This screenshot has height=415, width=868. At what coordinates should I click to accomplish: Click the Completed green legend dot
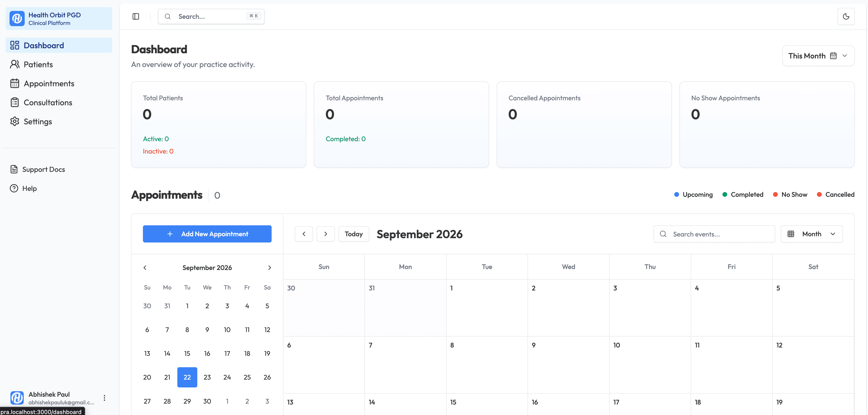click(x=724, y=195)
